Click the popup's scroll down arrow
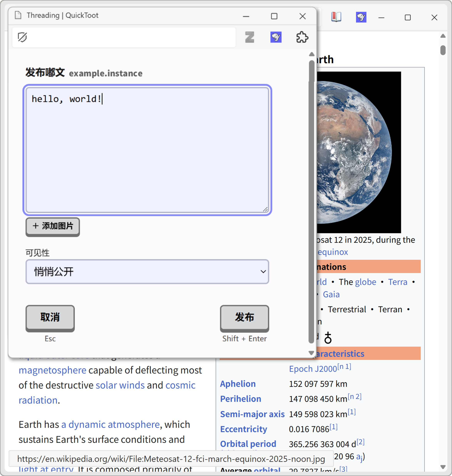The height and width of the screenshot is (476, 452). tap(311, 353)
